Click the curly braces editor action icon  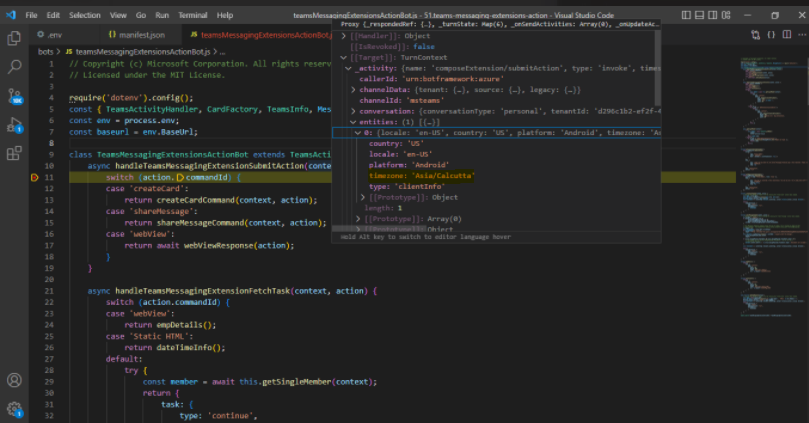click(771, 35)
